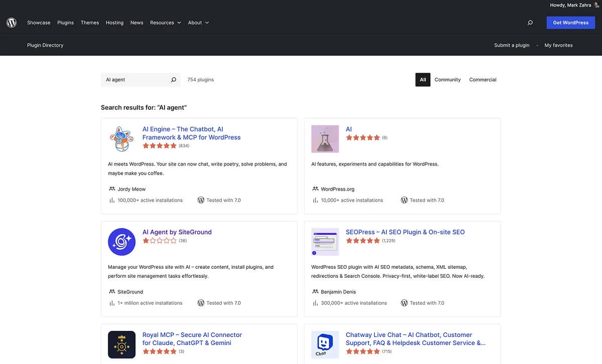Click the star rating of the AI plugin
This screenshot has height=364, width=602.
[x=363, y=137]
